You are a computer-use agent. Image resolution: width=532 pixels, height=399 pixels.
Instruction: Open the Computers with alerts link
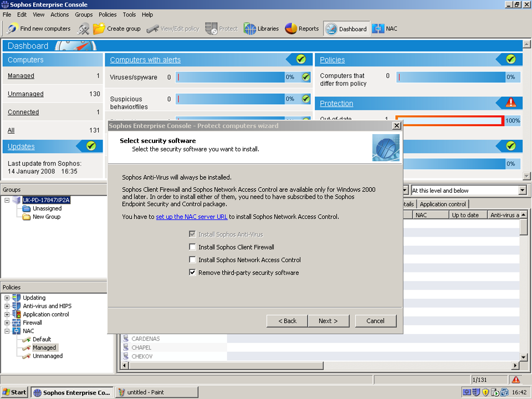click(x=145, y=60)
